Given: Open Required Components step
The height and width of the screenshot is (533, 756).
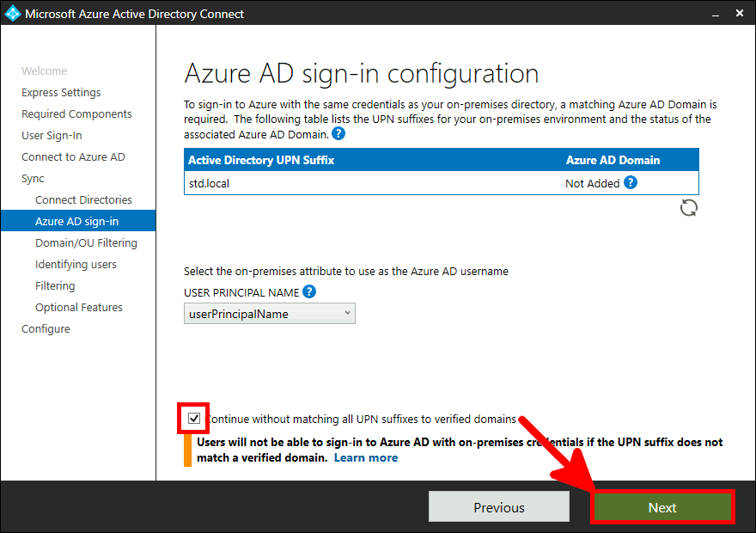Looking at the screenshot, I should pos(76,113).
